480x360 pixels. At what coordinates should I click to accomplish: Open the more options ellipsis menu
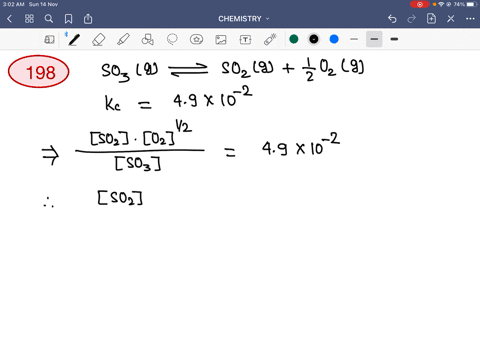[x=470, y=19]
